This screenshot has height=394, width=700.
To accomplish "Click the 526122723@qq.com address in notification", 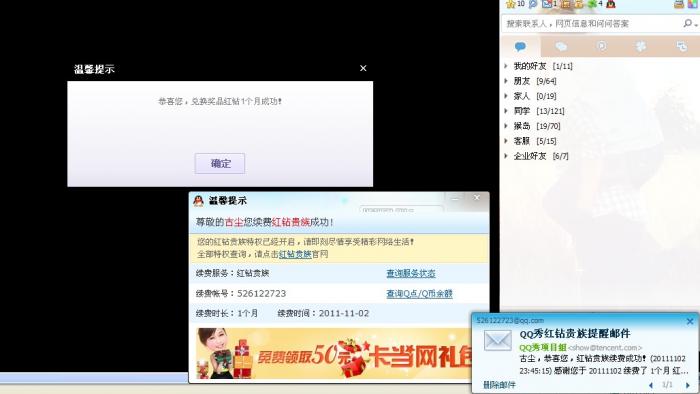I will click(x=510, y=320).
